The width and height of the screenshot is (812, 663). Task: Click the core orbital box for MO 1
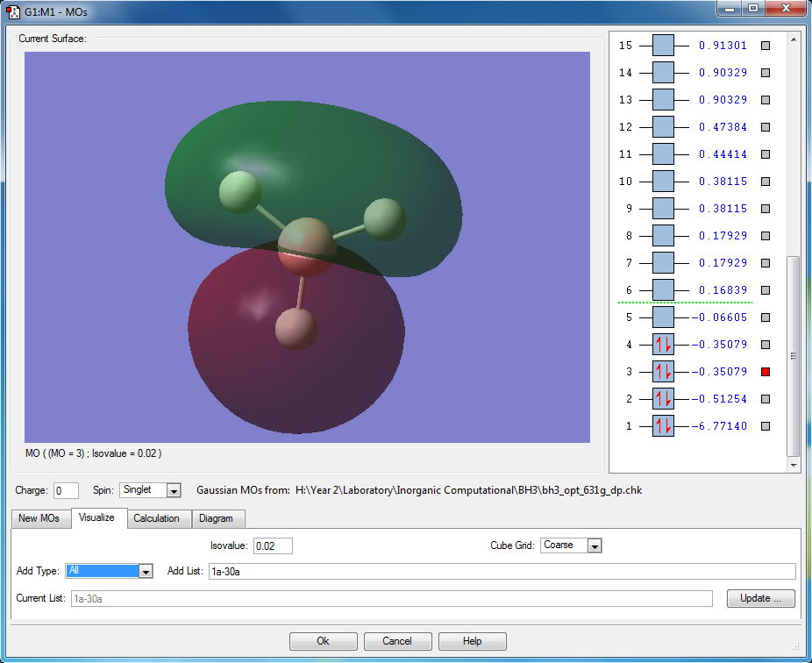coord(663,426)
